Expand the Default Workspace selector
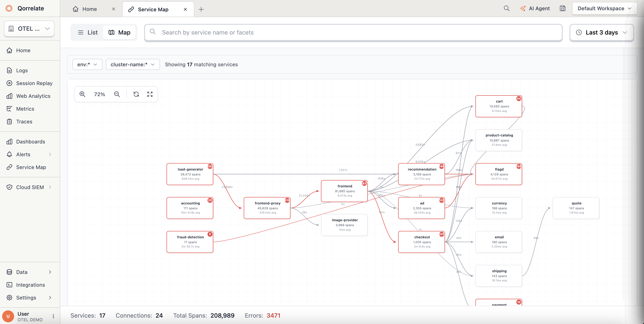Image resolution: width=644 pixels, height=324 pixels. [604, 9]
